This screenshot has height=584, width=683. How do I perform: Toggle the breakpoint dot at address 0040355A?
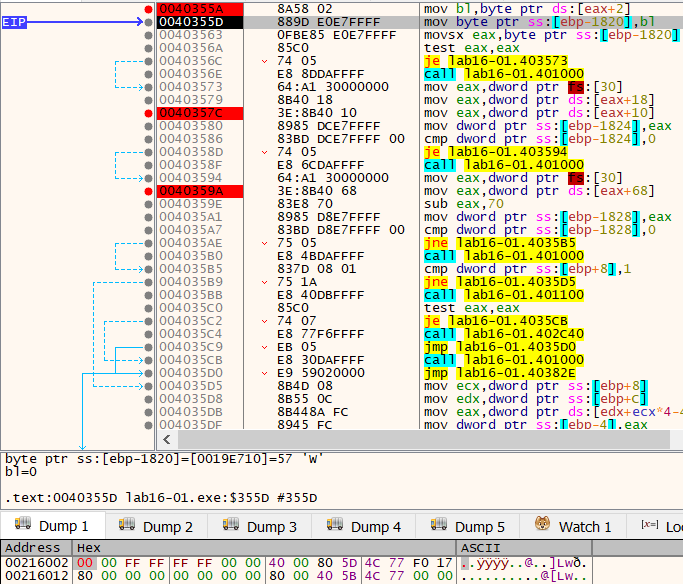point(149,8)
